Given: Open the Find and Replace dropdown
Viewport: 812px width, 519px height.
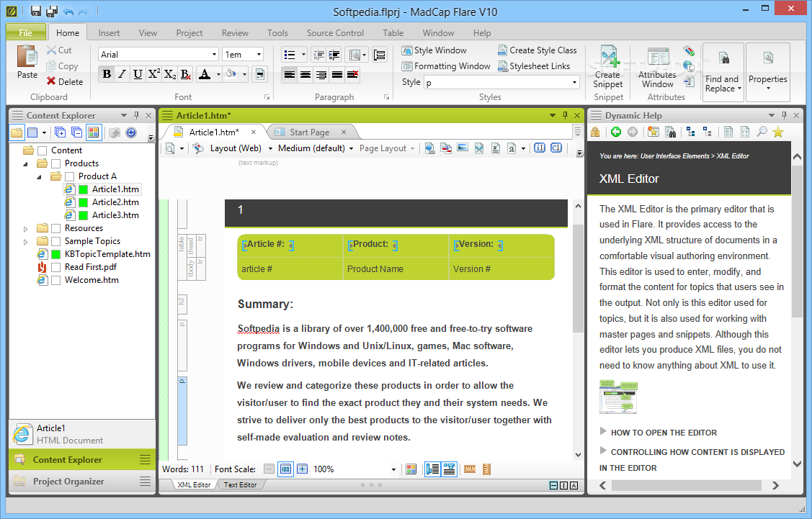Looking at the screenshot, I should click(x=723, y=73).
